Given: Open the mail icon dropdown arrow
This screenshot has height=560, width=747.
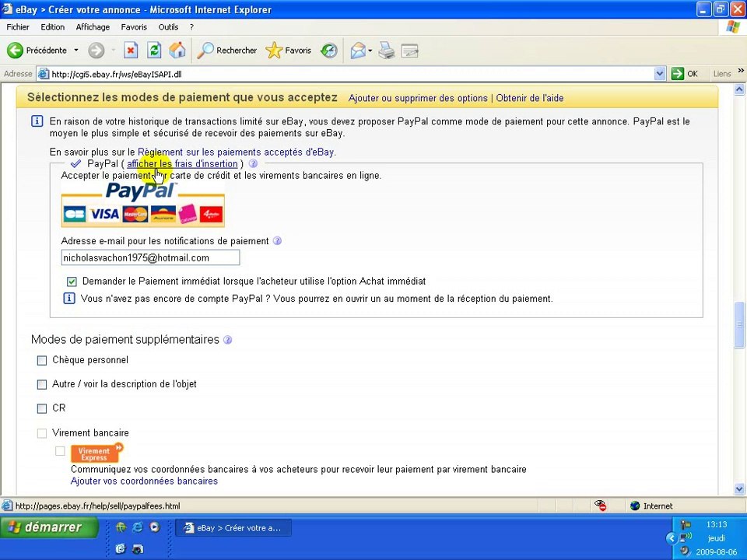Looking at the screenshot, I should tap(370, 50).
